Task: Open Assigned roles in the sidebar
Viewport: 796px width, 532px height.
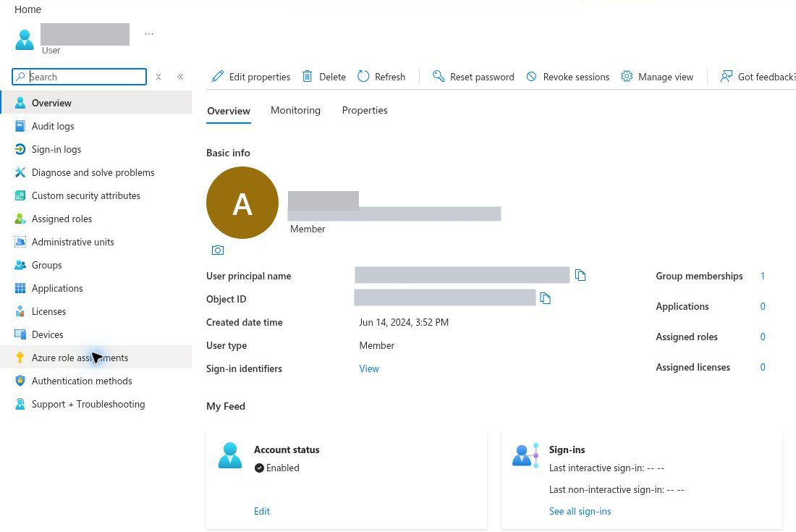Action: click(x=96, y=219)
